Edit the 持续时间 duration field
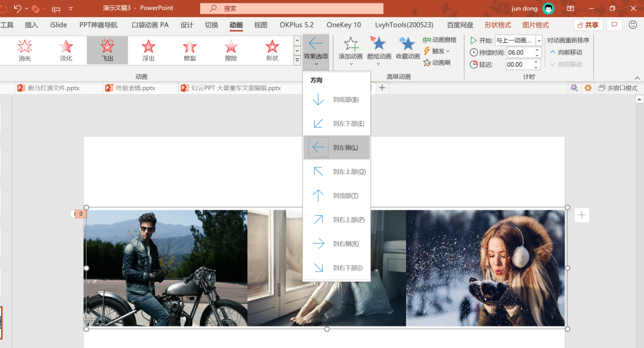Viewport: 644px width, 348px height. tap(520, 52)
